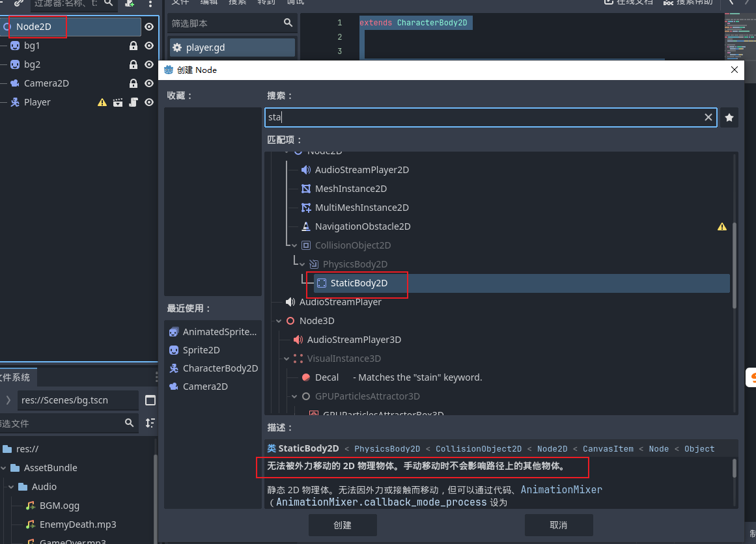Select the bg1 sprite node
Screen dimensions: 756x544
click(x=32, y=46)
